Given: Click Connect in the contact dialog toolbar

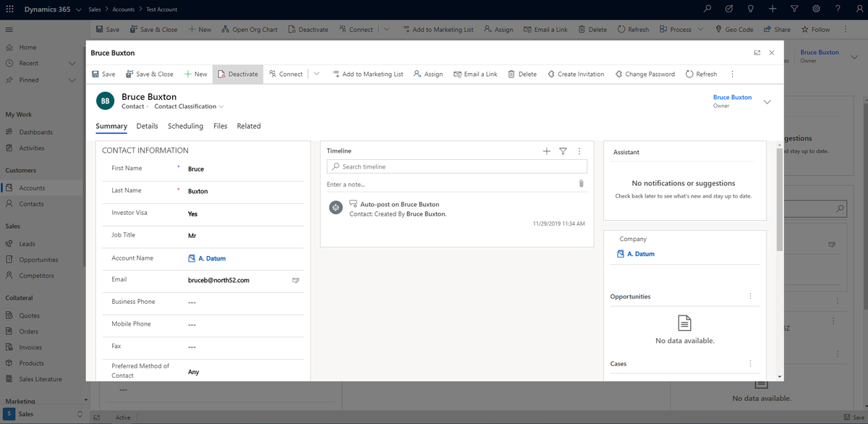Looking at the screenshot, I should pyautogui.click(x=286, y=74).
